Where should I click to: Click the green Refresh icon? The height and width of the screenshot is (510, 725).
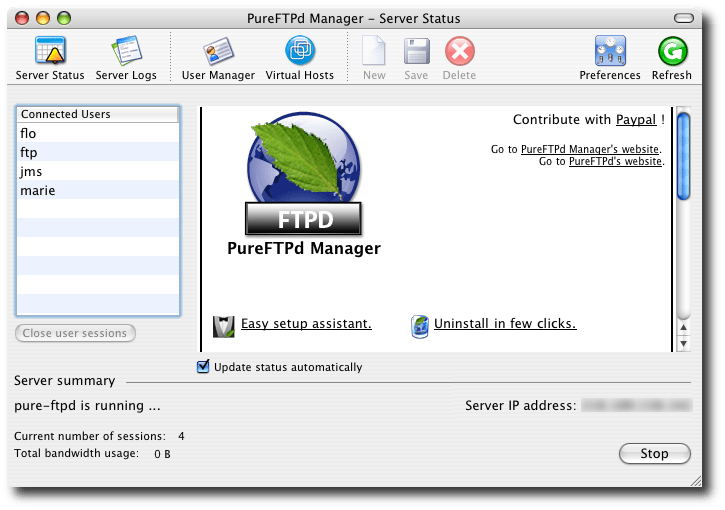coord(673,51)
